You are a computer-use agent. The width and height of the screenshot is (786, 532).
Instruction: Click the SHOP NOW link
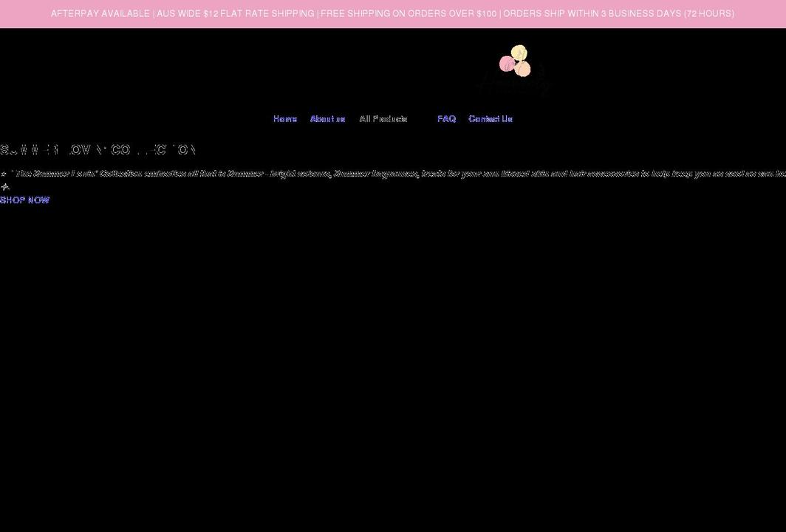click(x=24, y=199)
